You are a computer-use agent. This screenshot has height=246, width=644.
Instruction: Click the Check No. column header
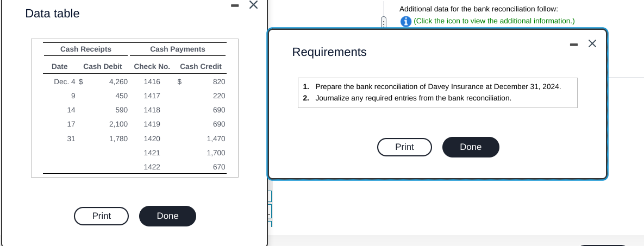click(x=152, y=67)
